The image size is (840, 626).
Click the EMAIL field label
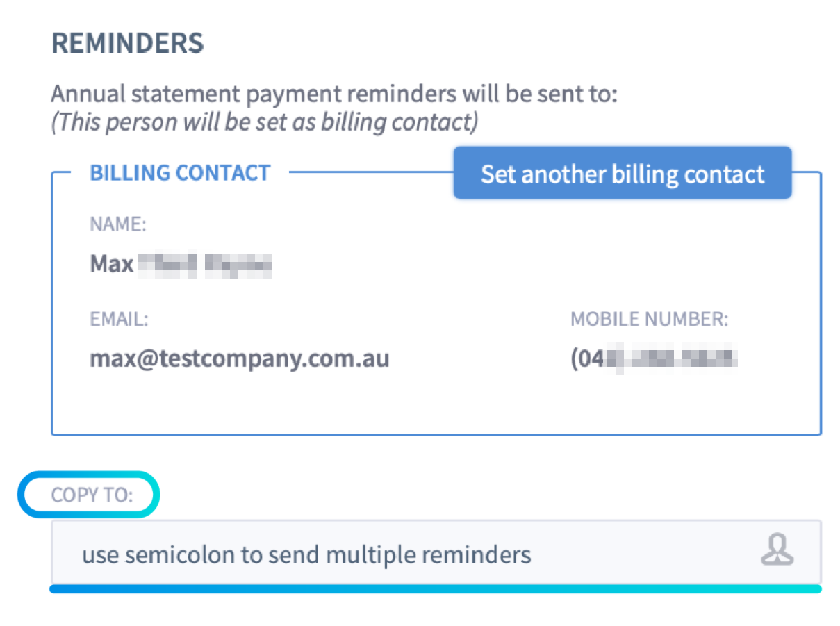(119, 319)
